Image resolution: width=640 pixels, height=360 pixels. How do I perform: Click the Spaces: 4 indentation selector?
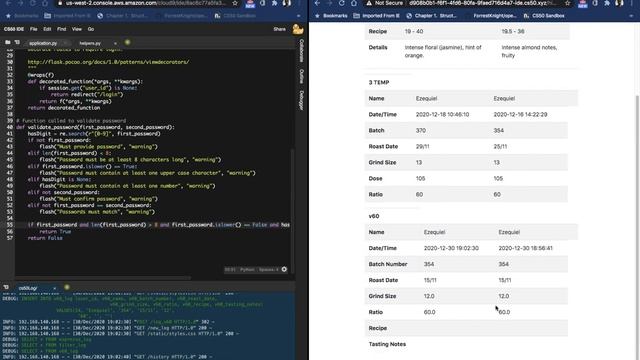(269, 269)
